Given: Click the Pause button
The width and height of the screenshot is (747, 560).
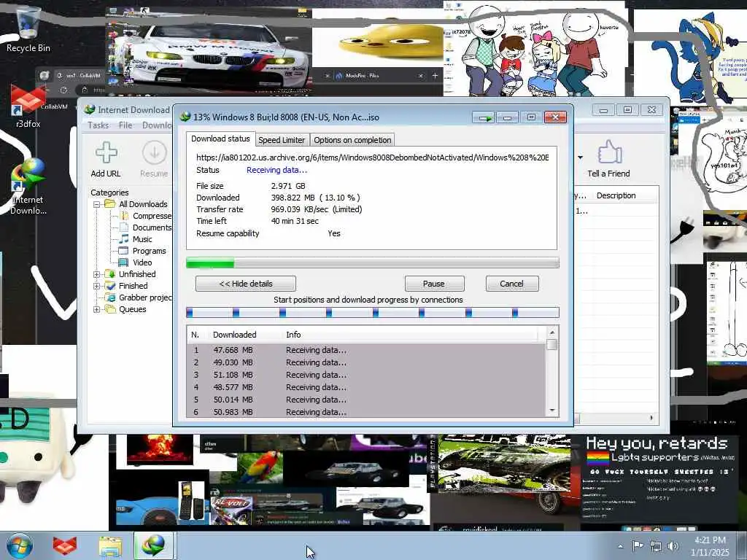Looking at the screenshot, I should 434,284.
